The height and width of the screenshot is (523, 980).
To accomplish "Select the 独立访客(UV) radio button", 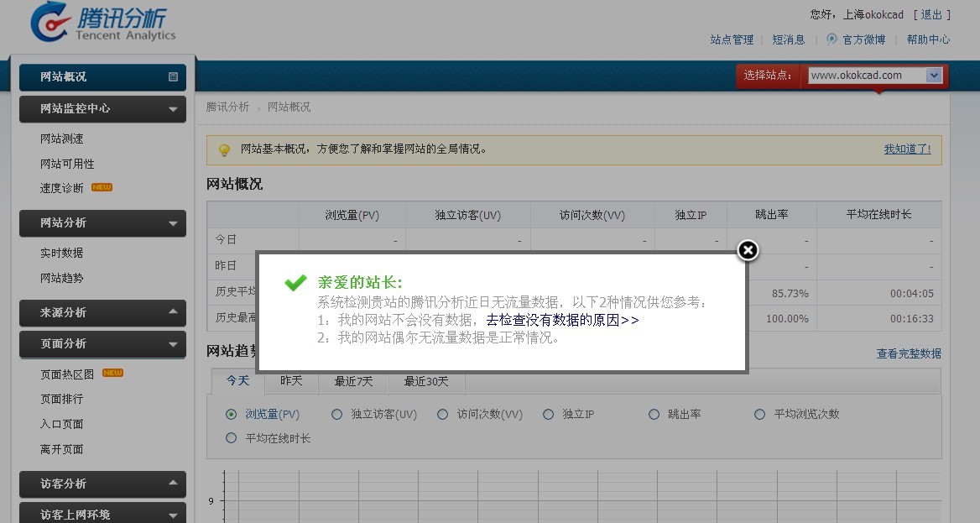I will [337, 414].
